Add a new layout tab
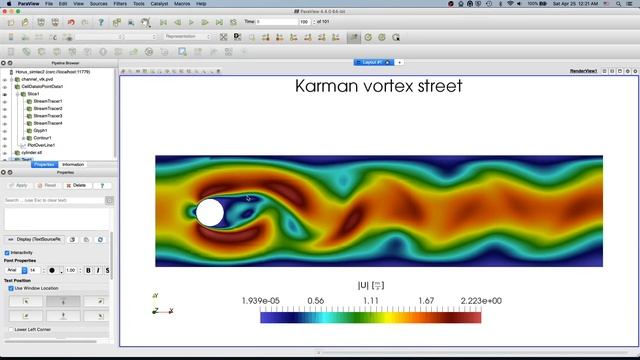Screen dimensions: 640x360 click(x=400, y=62)
